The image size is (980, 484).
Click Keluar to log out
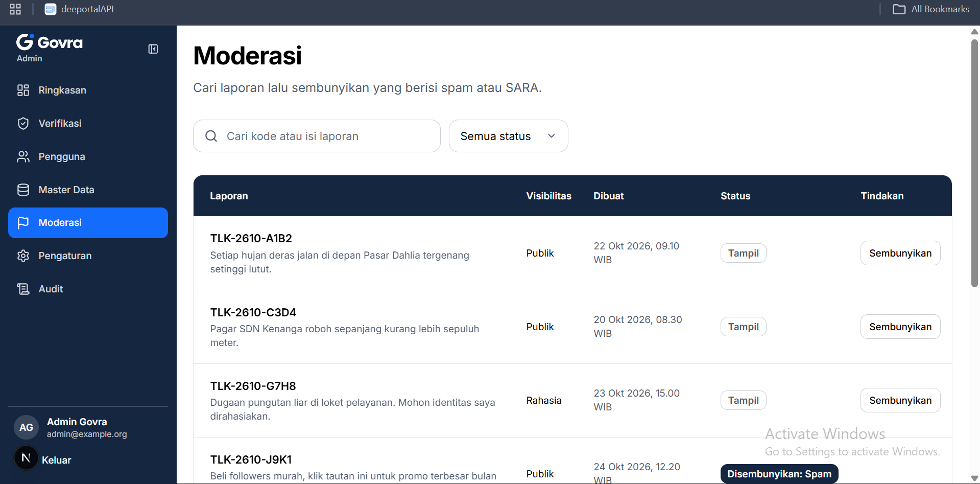56,460
